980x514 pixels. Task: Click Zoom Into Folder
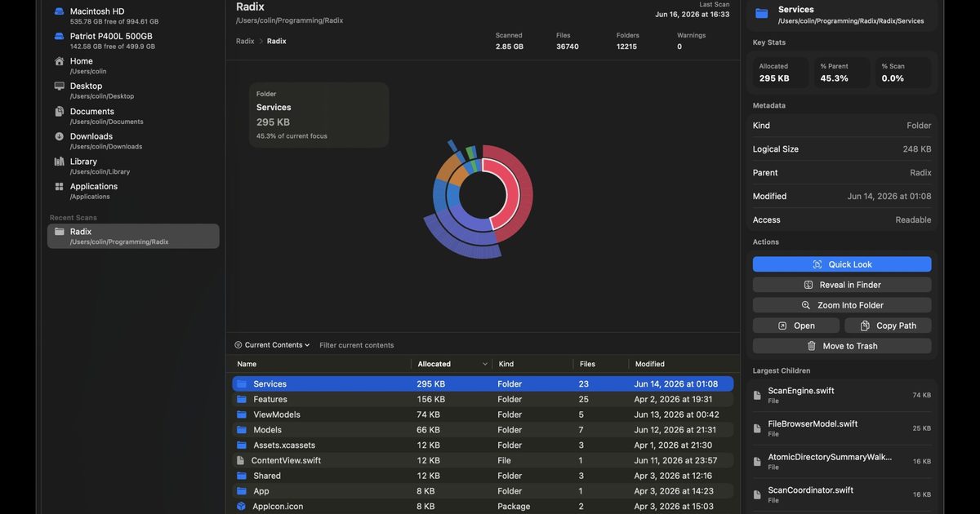(x=842, y=305)
